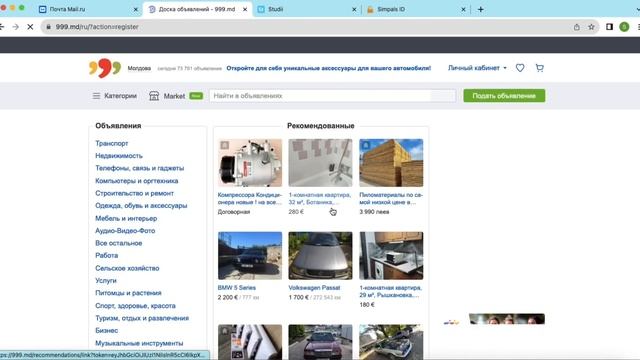Open favorites heart icon

point(520,68)
